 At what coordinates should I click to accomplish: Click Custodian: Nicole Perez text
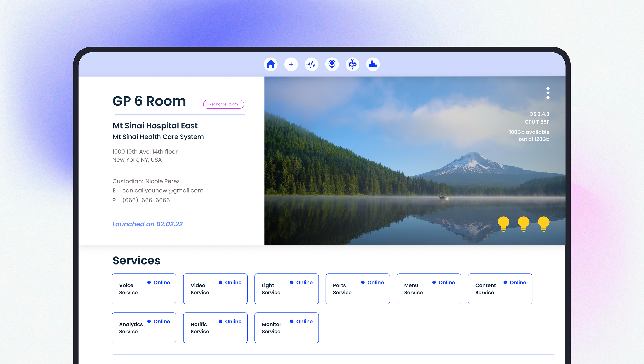coord(146,181)
